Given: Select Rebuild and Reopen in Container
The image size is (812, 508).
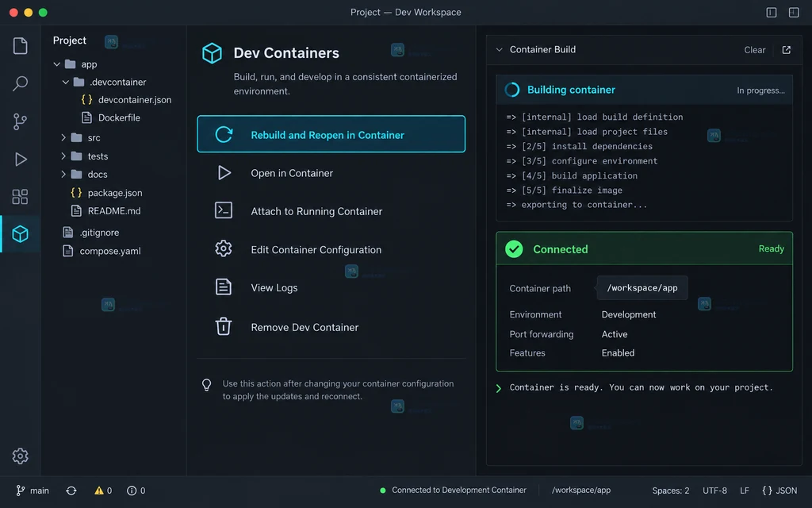Looking at the screenshot, I should [x=331, y=133].
